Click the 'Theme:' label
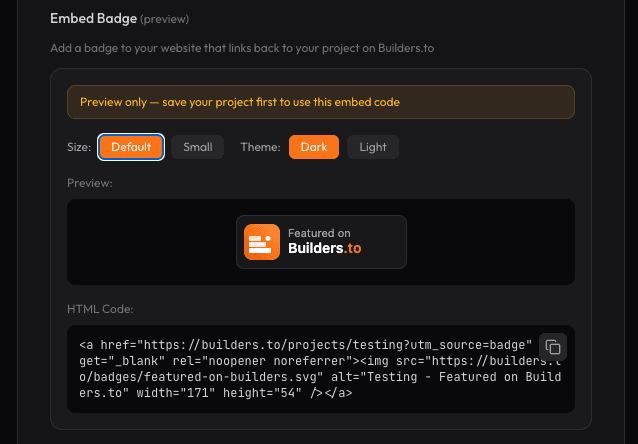The width and height of the screenshot is (638, 444). pos(260,147)
